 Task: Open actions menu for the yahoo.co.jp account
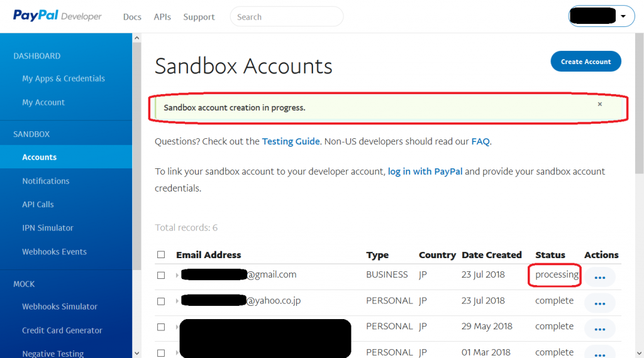coord(599,303)
